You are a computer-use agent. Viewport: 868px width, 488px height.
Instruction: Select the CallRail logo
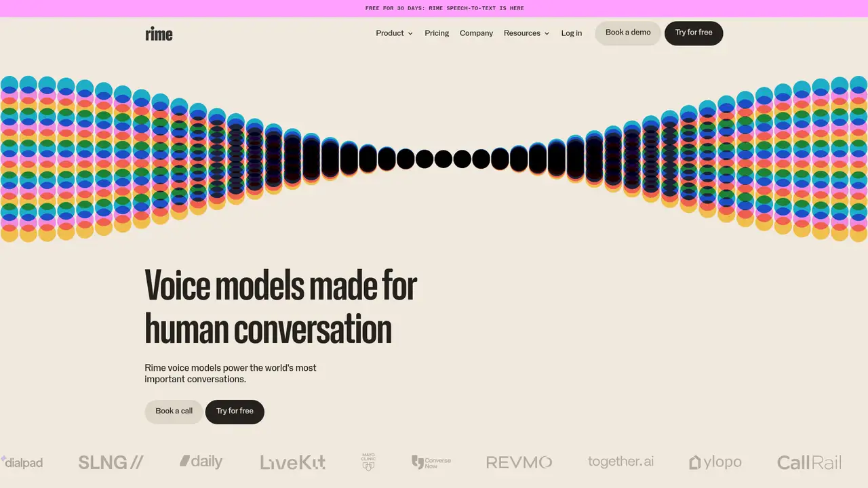pos(809,462)
